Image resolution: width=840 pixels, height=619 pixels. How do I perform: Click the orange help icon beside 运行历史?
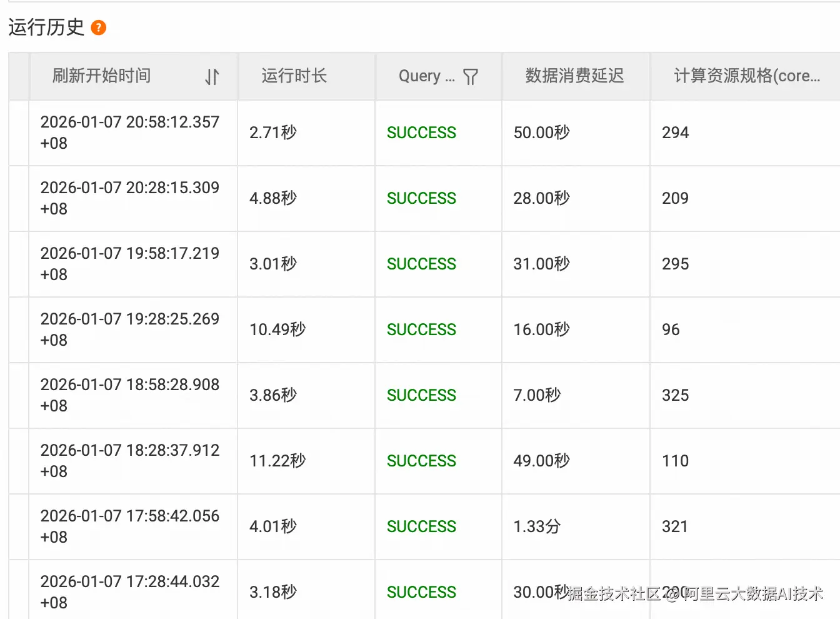click(x=99, y=28)
